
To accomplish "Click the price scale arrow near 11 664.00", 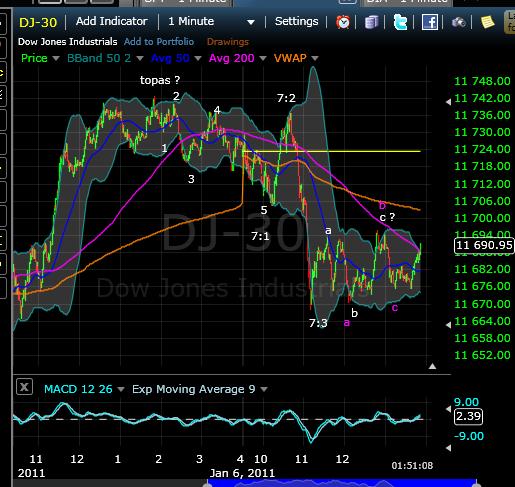I will [x=449, y=324].
